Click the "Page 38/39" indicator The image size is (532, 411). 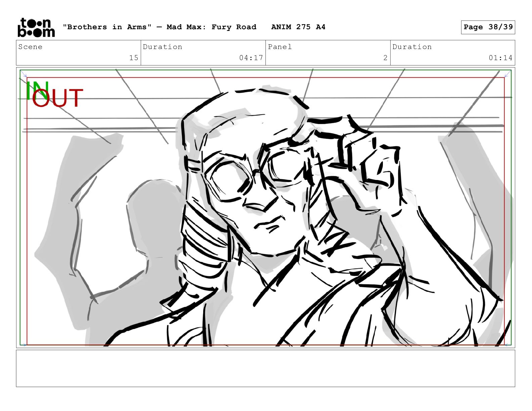[x=488, y=27]
